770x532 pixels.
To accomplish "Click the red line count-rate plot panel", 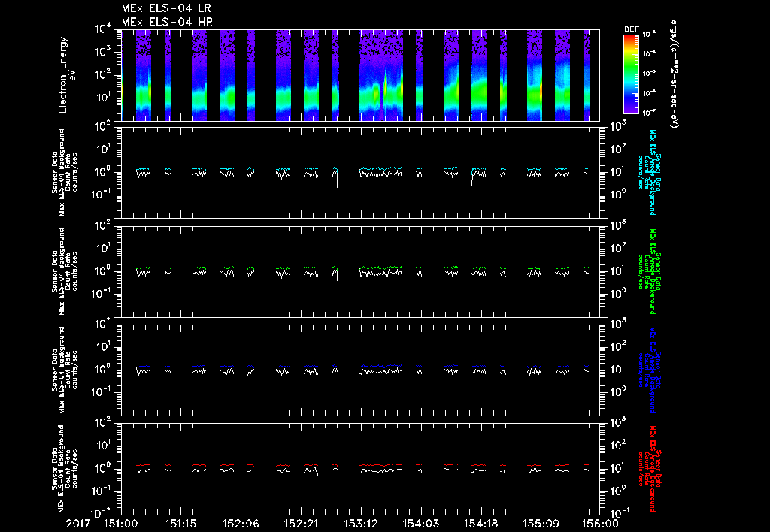I will (360, 469).
